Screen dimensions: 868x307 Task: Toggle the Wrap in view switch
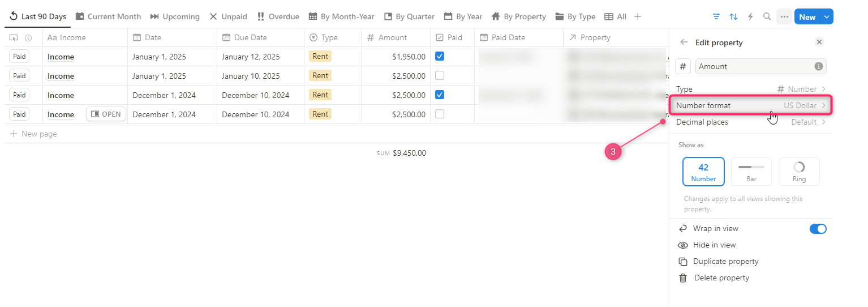[x=818, y=229]
